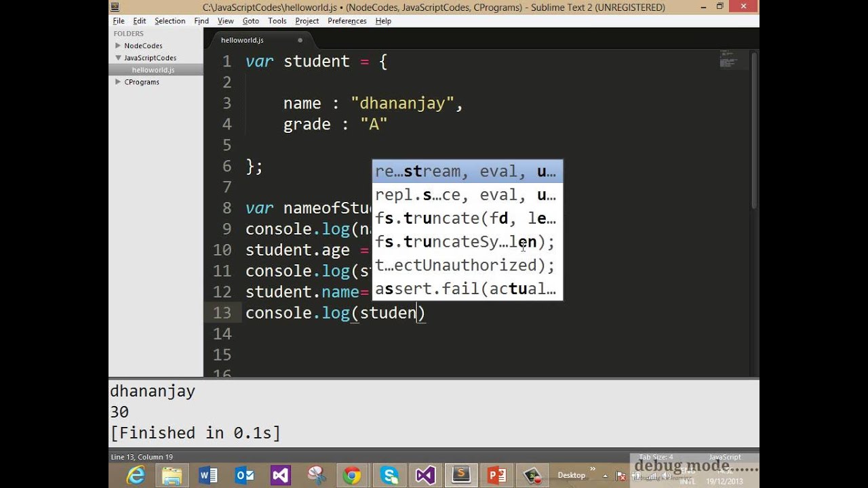Click line number 1 in gutter
Viewport: 868px width, 488px height.
tap(227, 61)
